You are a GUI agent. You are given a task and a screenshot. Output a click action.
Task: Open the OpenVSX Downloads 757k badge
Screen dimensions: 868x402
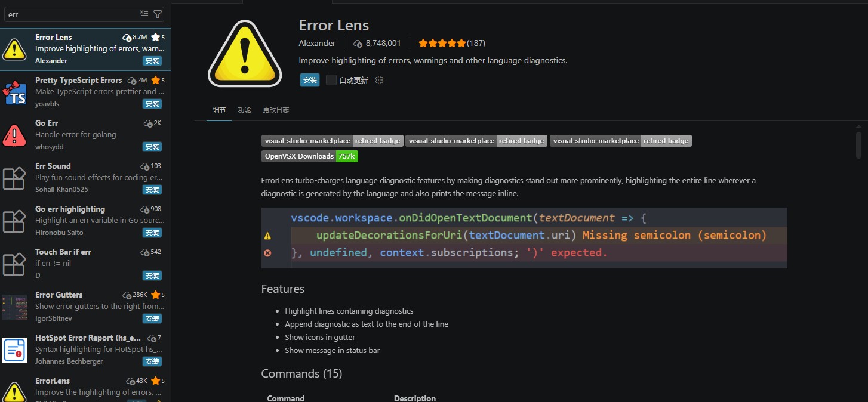(x=310, y=156)
